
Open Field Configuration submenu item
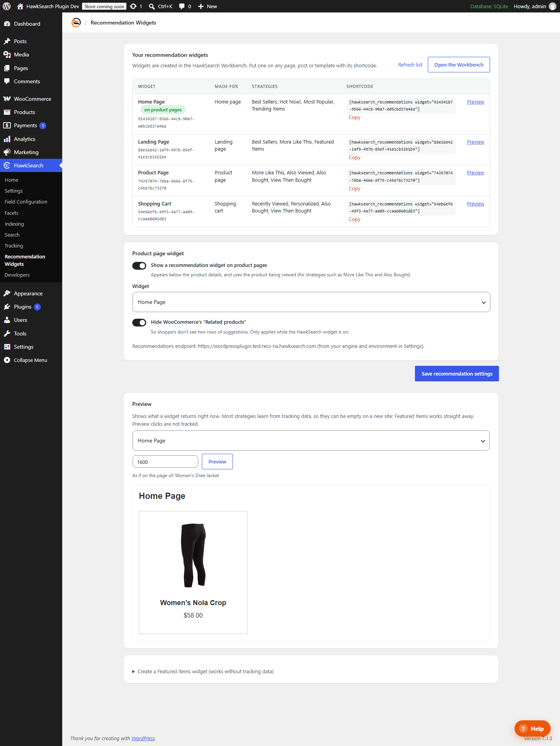tap(26, 202)
